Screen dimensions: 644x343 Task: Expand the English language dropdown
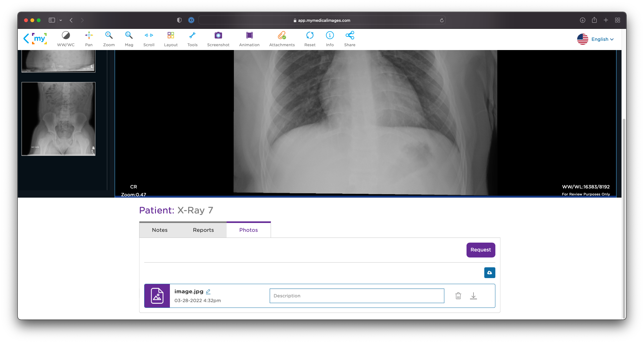602,39
